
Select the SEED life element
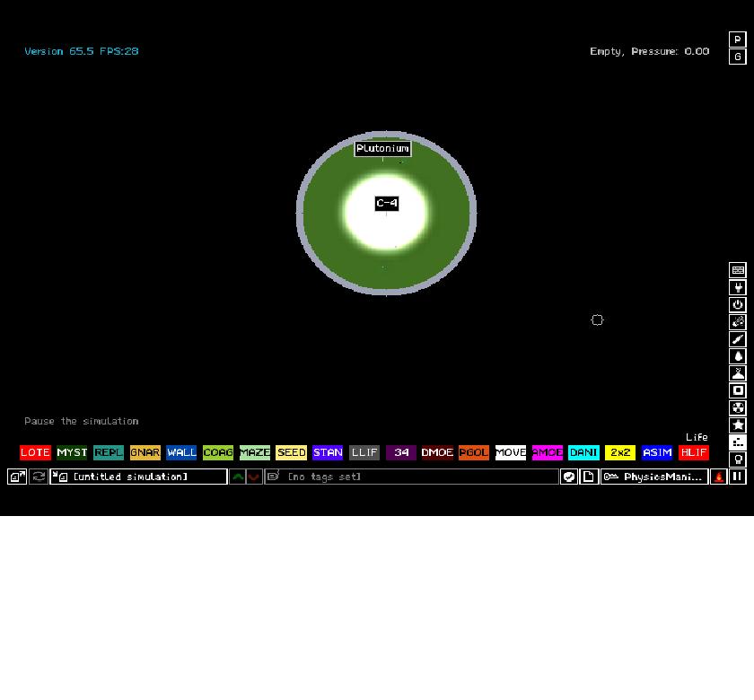pyautogui.click(x=291, y=452)
